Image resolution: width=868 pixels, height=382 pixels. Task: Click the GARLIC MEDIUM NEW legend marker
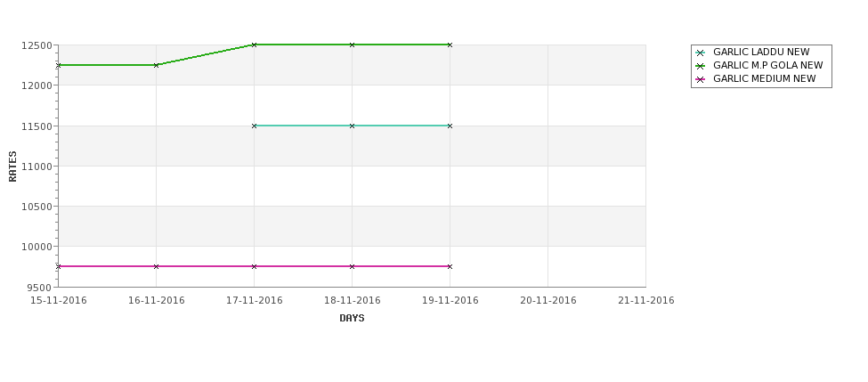tap(701, 79)
